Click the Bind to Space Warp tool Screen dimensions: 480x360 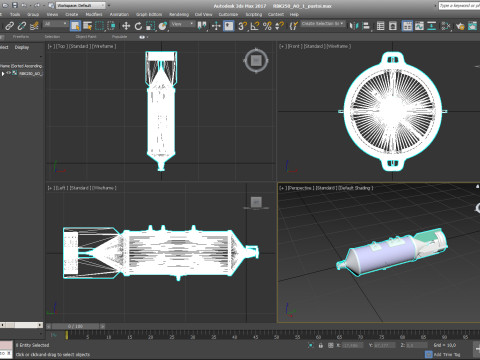click(34, 26)
